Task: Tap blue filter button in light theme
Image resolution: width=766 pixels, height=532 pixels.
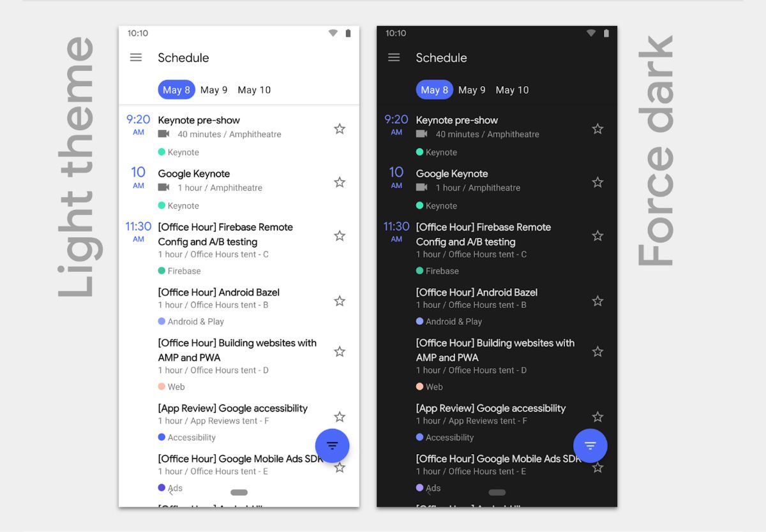Action: (332, 445)
